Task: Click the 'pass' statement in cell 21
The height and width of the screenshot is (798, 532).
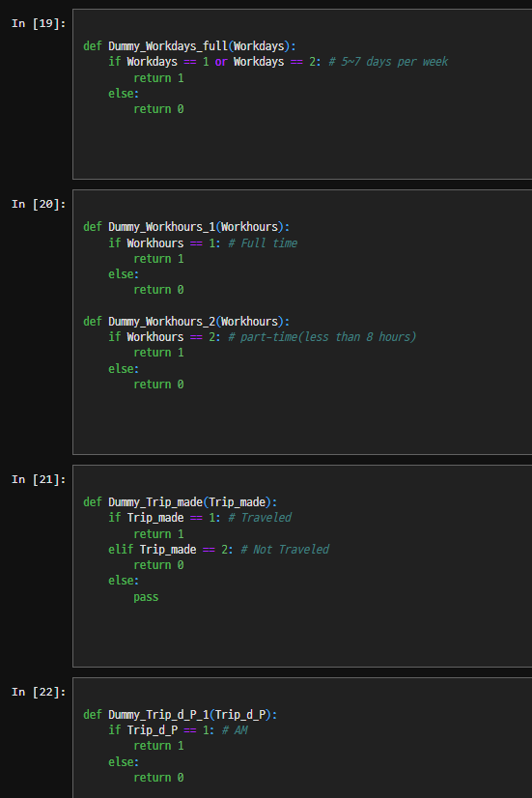Action: [146, 597]
